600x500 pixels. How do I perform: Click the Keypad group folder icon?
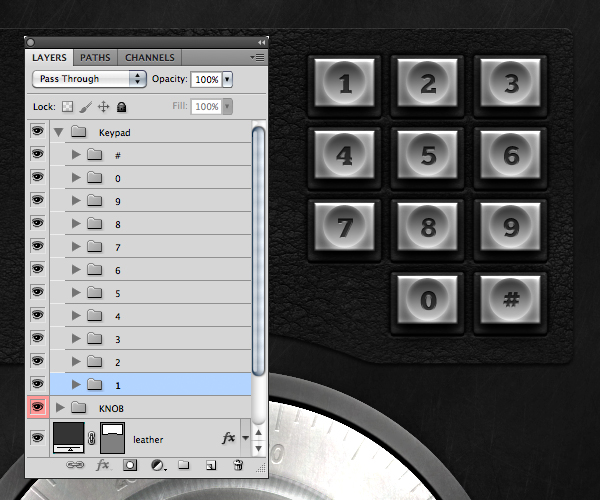[x=78, y=132]
